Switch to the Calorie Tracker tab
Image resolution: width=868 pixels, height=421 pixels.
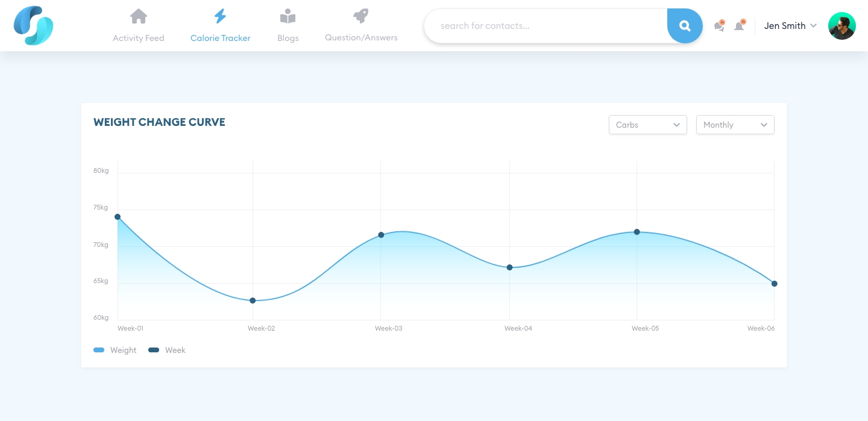220,38
